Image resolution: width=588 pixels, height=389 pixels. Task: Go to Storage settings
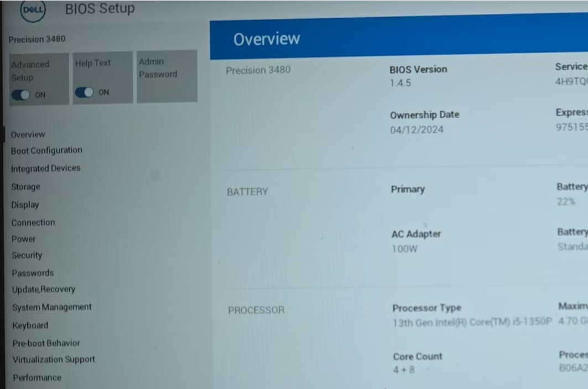(x=25, y=186)
